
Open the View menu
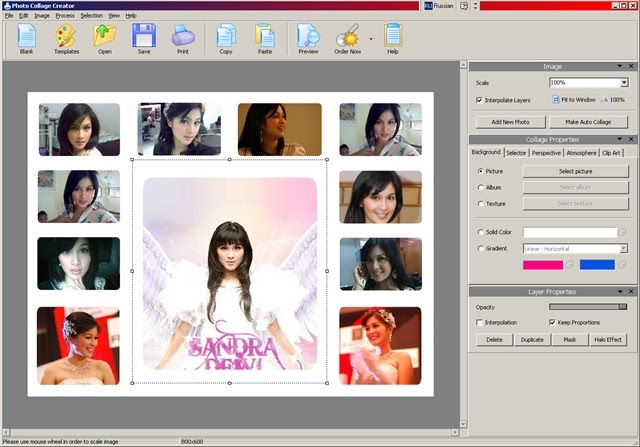(114, 16)
